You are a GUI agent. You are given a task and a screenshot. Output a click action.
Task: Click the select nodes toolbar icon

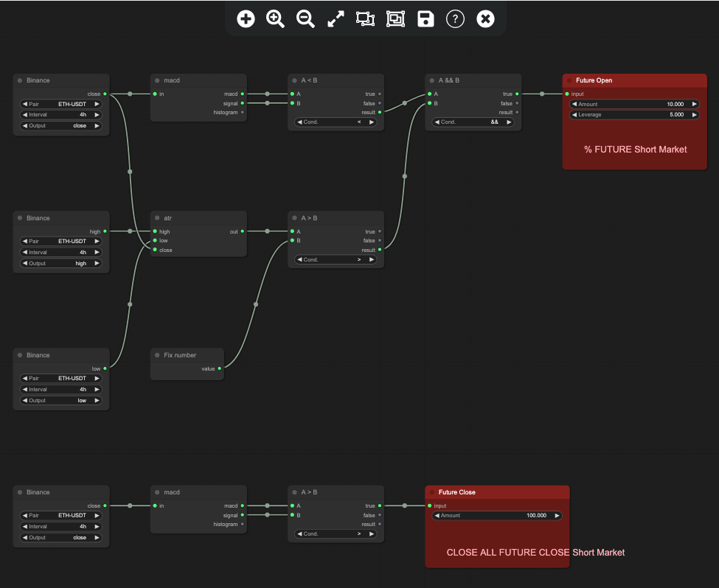pyautogui.click(x=365, y=18)
